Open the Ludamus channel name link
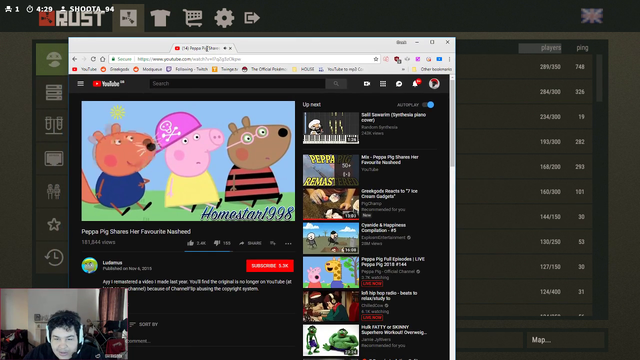640x360 pixels. pyautogui.click(x=112, y=263)
